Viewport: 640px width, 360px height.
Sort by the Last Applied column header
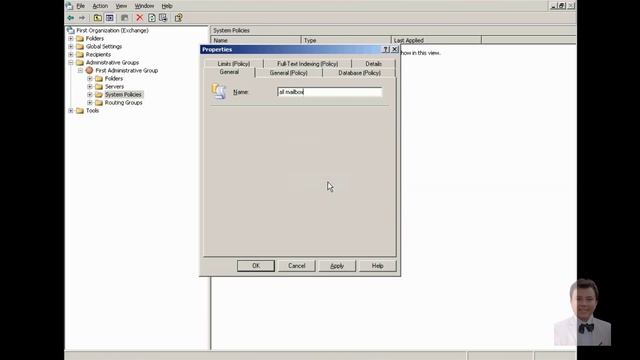pyautogui.click(x=436, y=40)
